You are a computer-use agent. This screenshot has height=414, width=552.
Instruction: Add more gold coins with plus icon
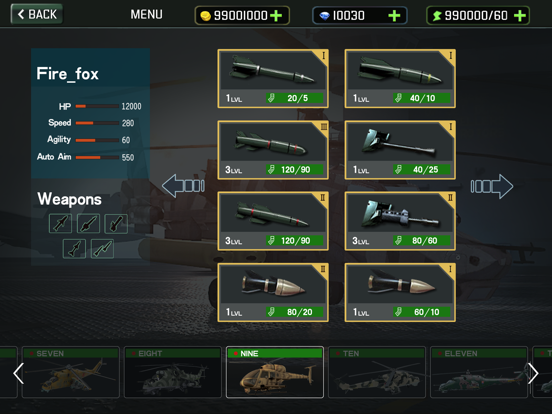(276, 15)
